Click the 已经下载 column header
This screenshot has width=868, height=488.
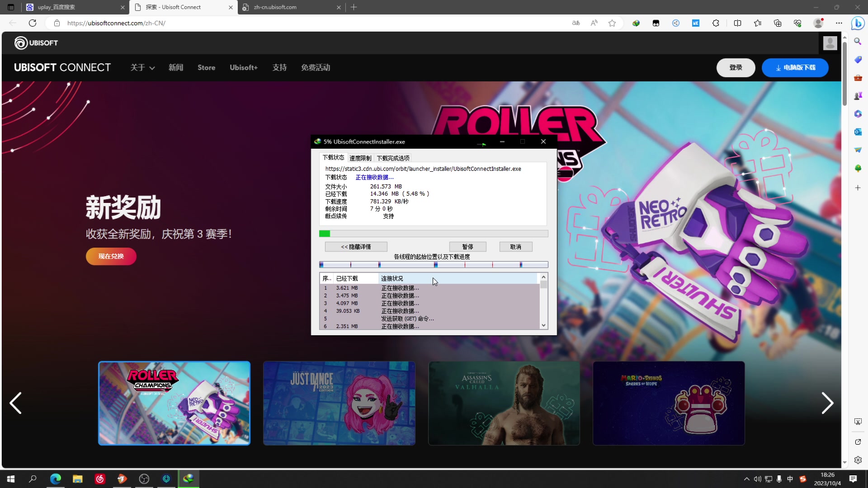356,278
